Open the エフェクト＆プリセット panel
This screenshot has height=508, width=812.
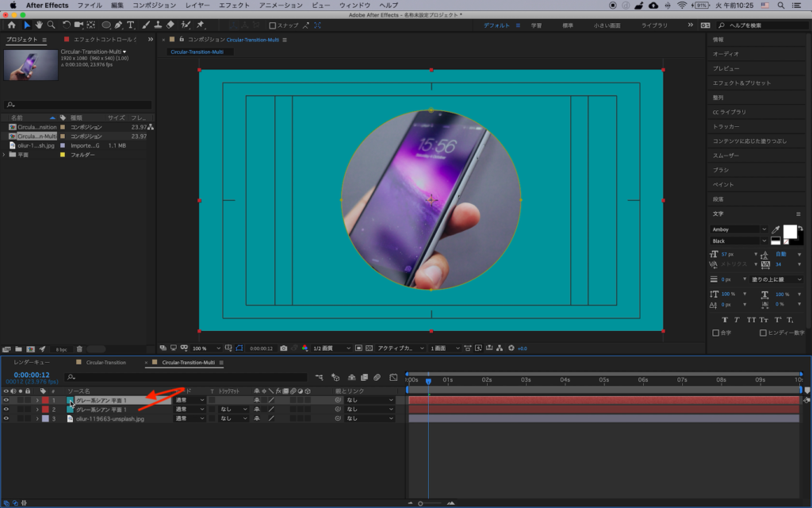tap(741, 83)
